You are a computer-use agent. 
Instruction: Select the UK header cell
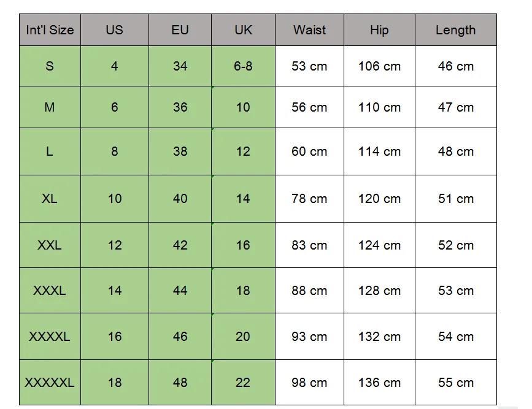(243, 30)
